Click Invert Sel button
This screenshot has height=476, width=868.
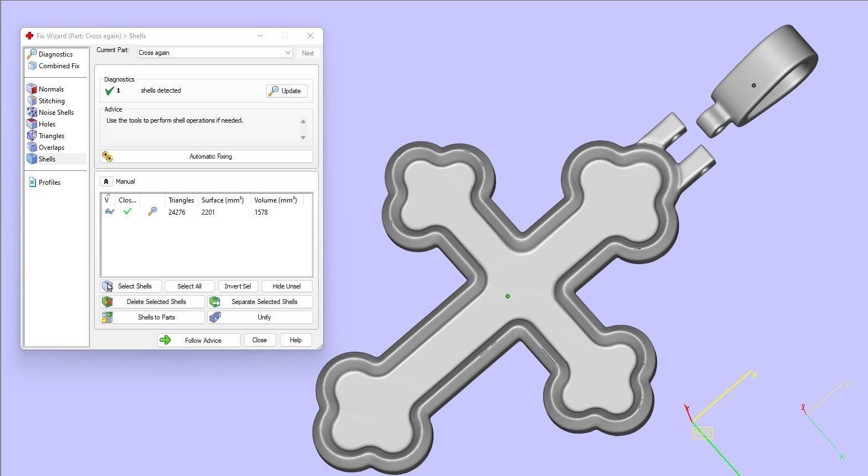point(237,286)
